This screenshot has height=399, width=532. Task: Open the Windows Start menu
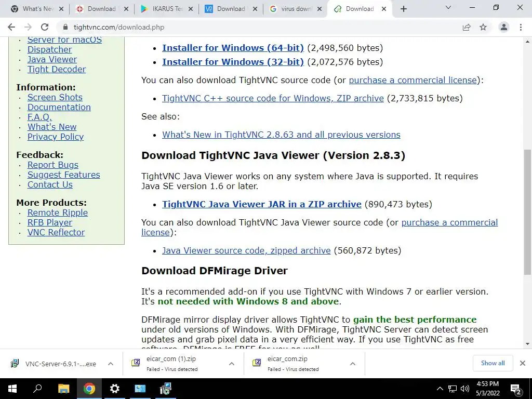coord(12,389)
